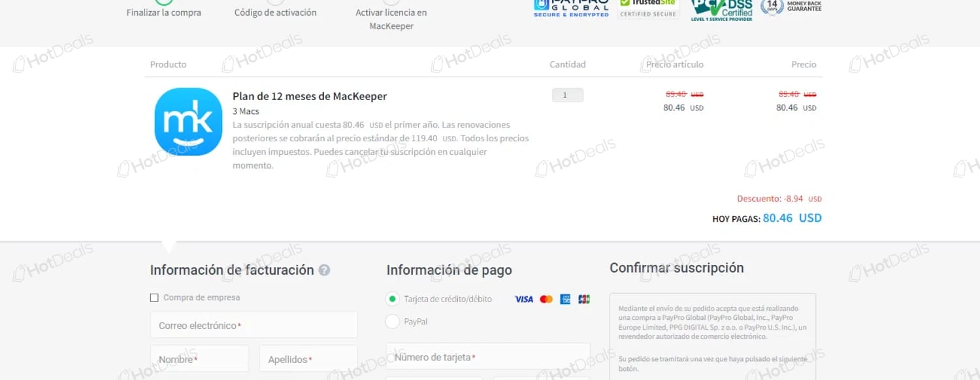
Task: Select the PayPal payment option
Action: click(x=392, y=321)
